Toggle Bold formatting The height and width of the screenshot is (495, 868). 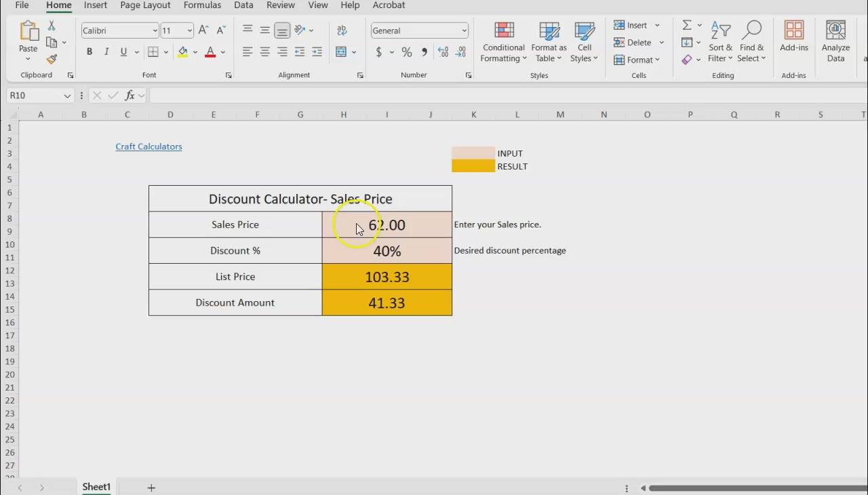point(89,52)
